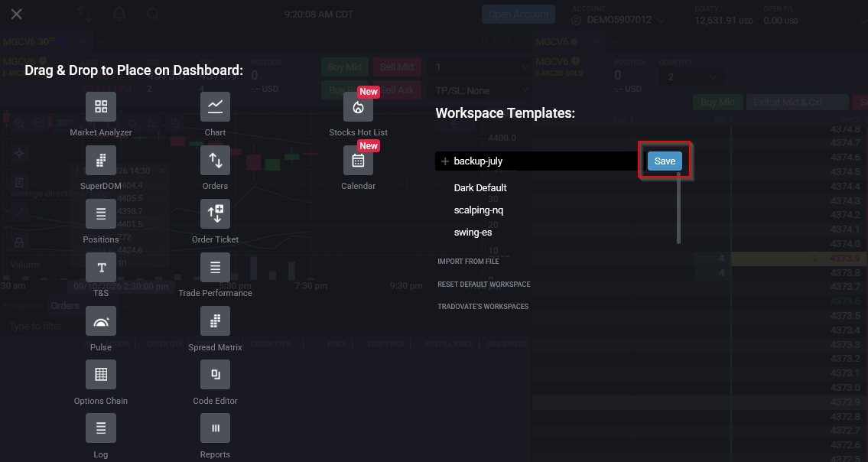
Task: Select the Pulse module icon
Action: pos(101,321)
